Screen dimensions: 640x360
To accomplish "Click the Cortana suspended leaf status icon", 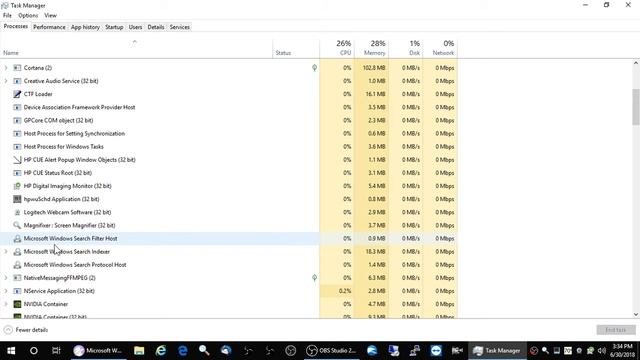I will pyautogui.click(x=314, y=68).
